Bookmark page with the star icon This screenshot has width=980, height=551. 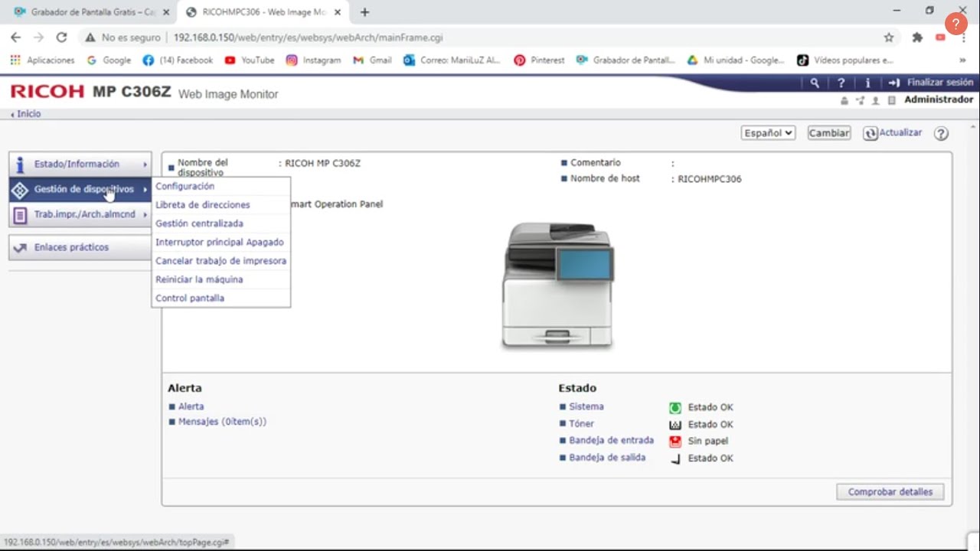click(x=889, y=37)
